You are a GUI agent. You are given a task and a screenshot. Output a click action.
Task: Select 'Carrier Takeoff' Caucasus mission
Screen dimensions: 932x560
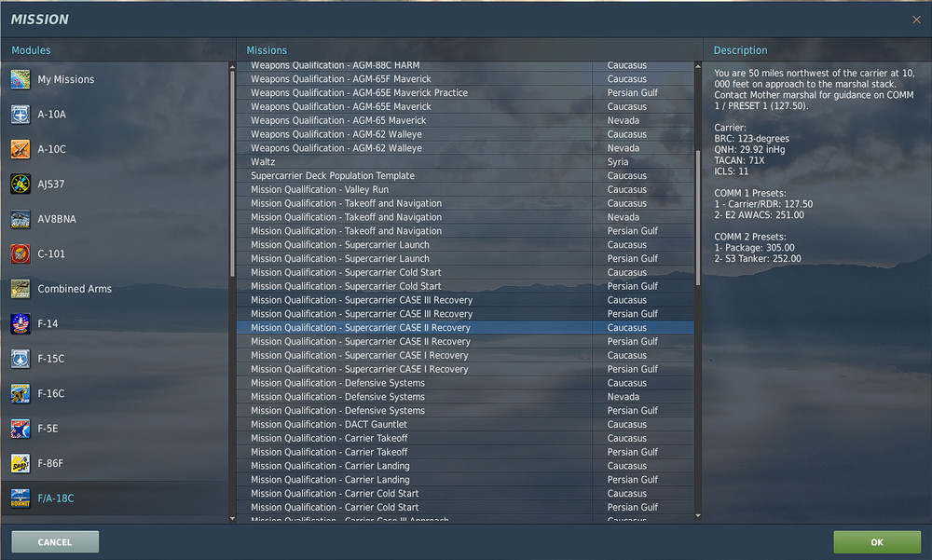pyautogui.click(x=465, y=438)
